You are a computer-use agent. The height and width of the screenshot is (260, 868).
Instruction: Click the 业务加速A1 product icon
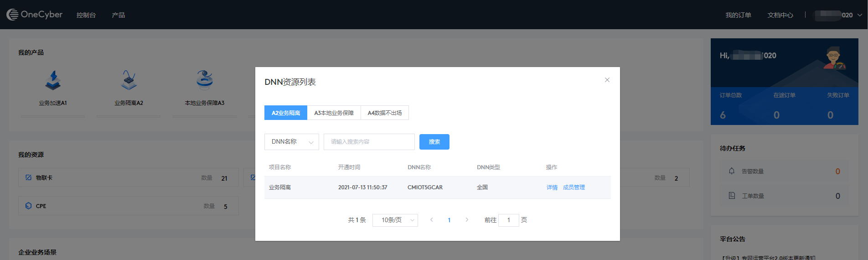[x=53, y=80]
